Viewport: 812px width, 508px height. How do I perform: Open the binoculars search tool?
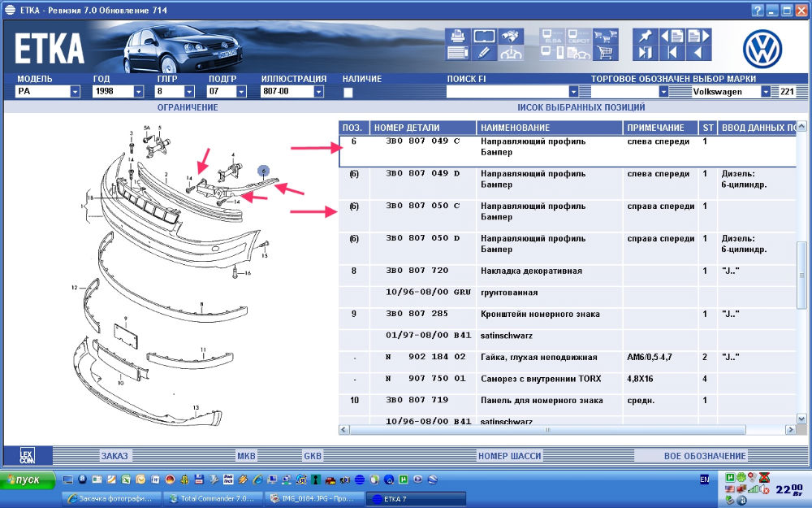tap(511, 37)
